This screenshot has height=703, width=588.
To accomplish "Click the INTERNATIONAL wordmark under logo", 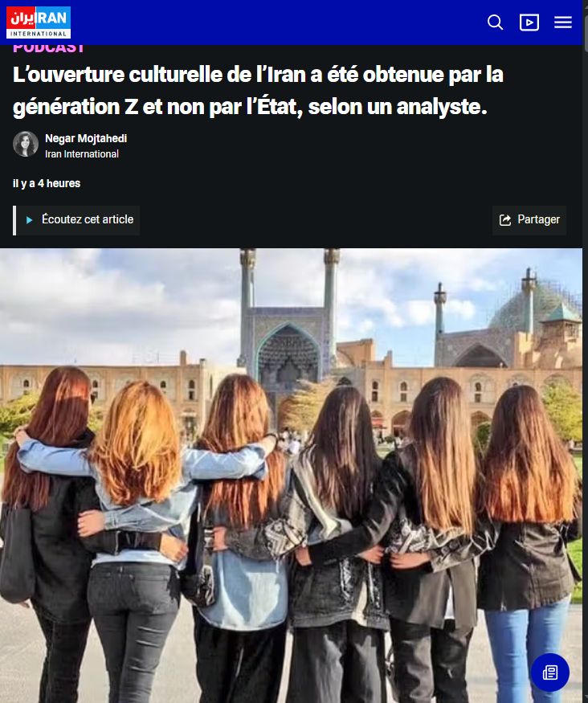I will tap(39, 34).
